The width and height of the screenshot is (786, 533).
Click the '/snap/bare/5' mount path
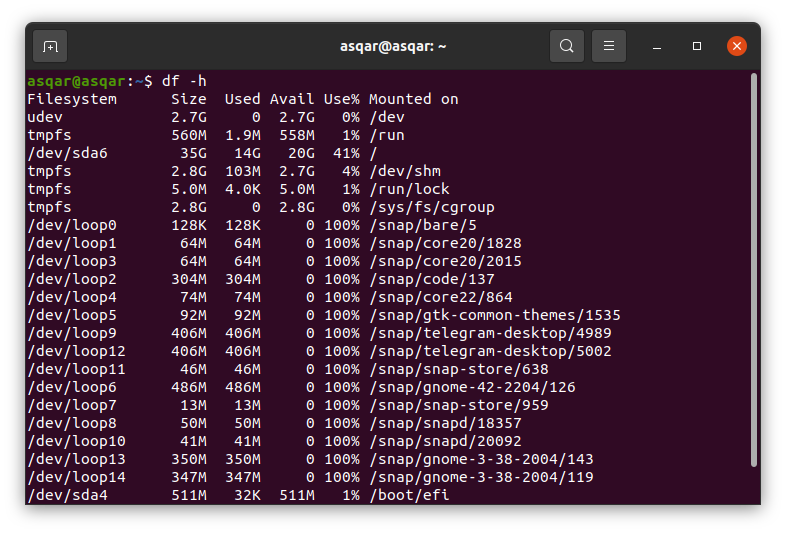click(423, 225)
